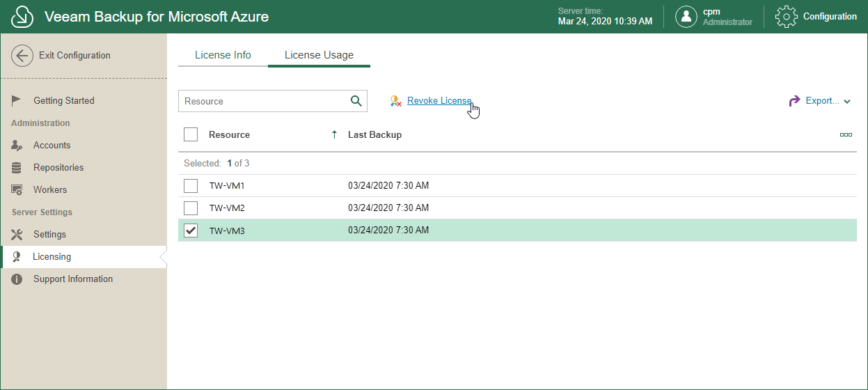The image size is (868, 390).
Task: Uncheck the TW-VM3 checkbox
Action: coord(191,231)
